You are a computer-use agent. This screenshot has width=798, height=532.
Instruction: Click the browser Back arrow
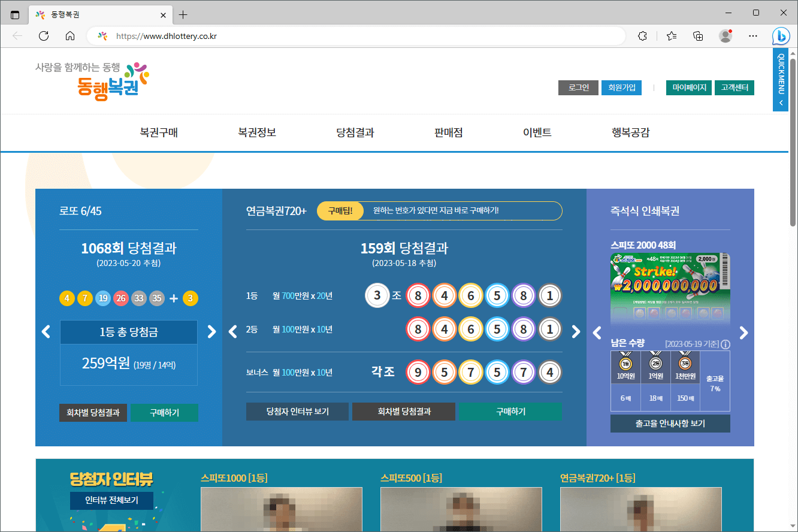[17, 36]
